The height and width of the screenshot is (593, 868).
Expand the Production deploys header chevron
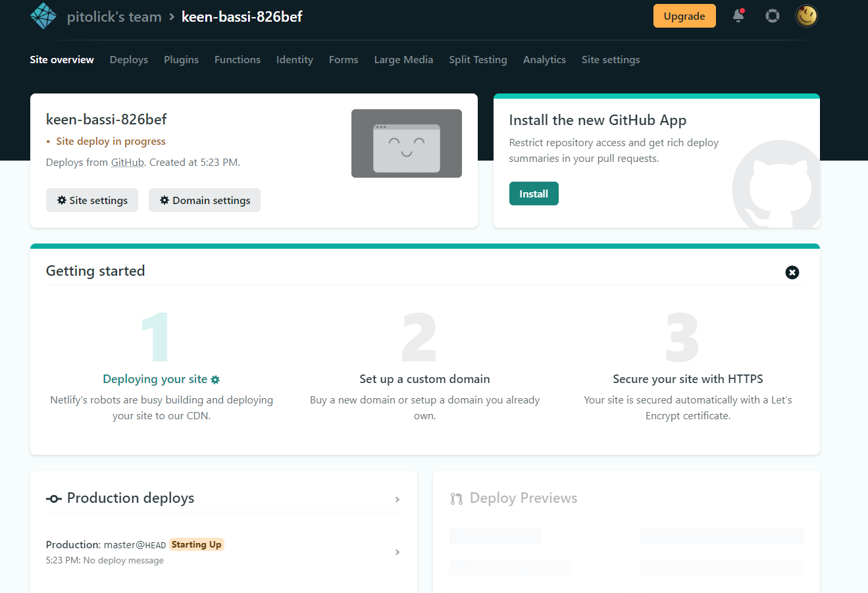[397, 500]
